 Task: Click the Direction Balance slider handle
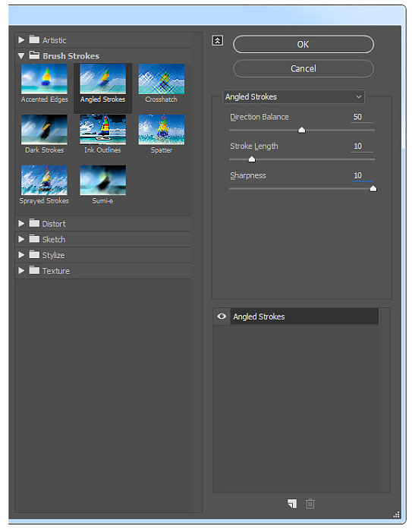(x=301, y=130)
